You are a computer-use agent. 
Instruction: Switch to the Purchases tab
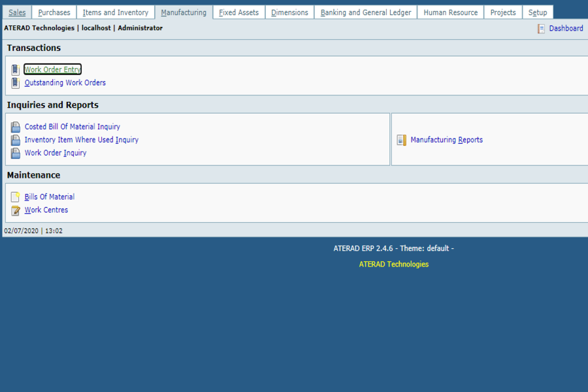[54, 12]
